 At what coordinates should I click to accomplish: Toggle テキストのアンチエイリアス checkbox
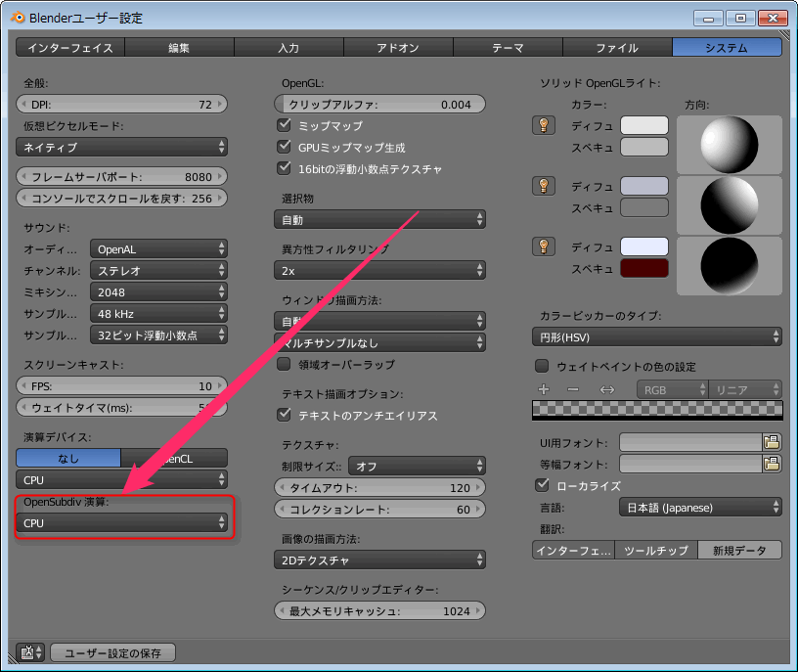click(x=284, y=415)
